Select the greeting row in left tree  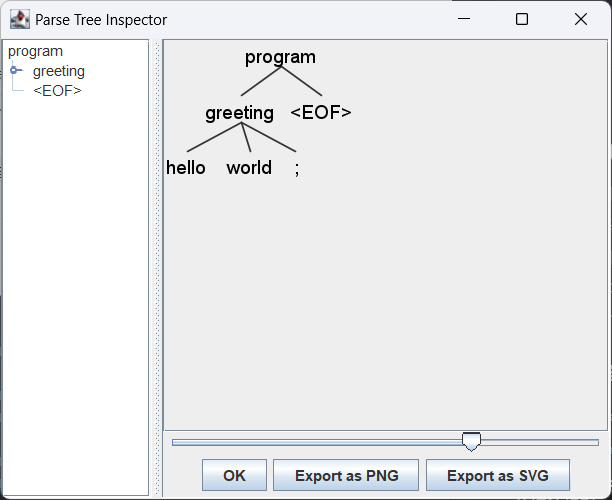(59, 71)
